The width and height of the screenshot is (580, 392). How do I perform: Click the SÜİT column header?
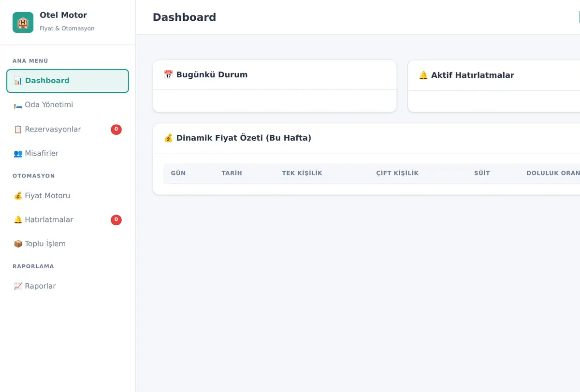(482, 173)
